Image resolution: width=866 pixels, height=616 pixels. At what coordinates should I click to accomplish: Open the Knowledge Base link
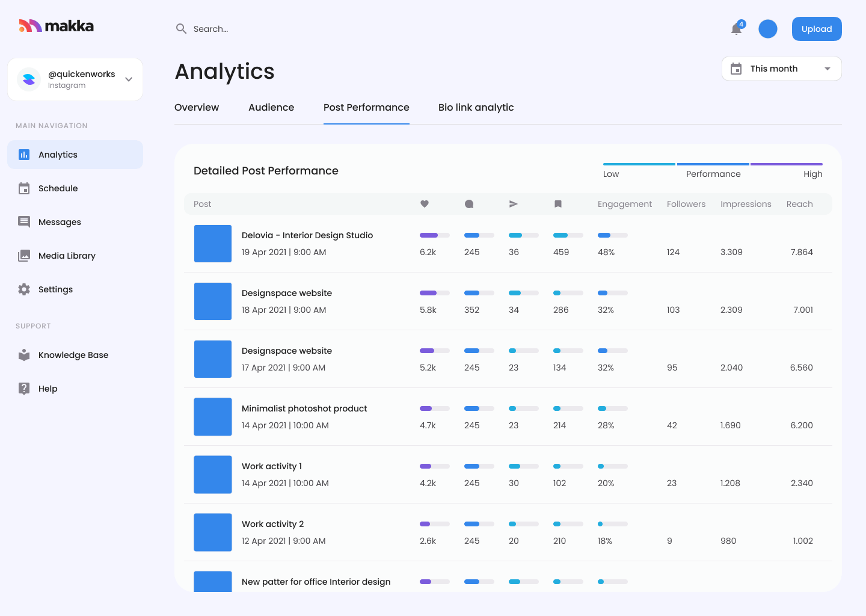click(x=73, y=355)
